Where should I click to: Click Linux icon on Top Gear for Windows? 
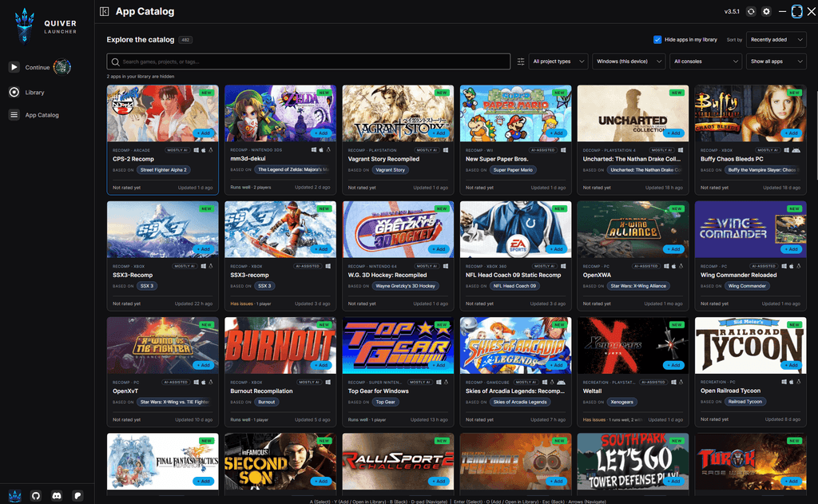[x=446, y=382]
